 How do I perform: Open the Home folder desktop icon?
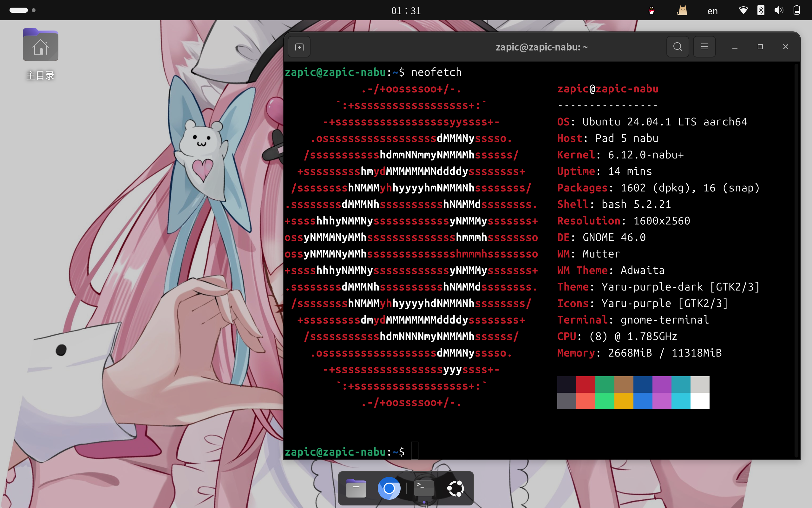pos(40,54)
